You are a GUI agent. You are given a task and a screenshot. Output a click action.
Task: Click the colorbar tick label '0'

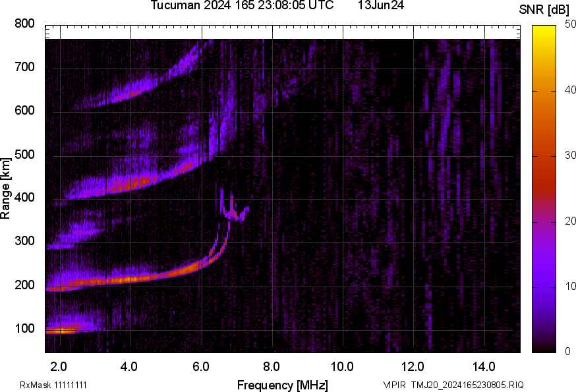coord(568,352)
